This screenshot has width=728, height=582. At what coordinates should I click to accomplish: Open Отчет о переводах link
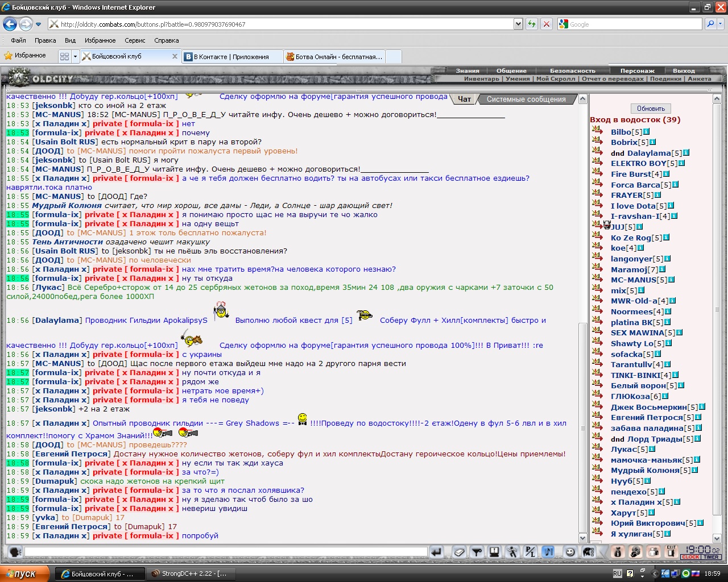click(x=613, y=79)
